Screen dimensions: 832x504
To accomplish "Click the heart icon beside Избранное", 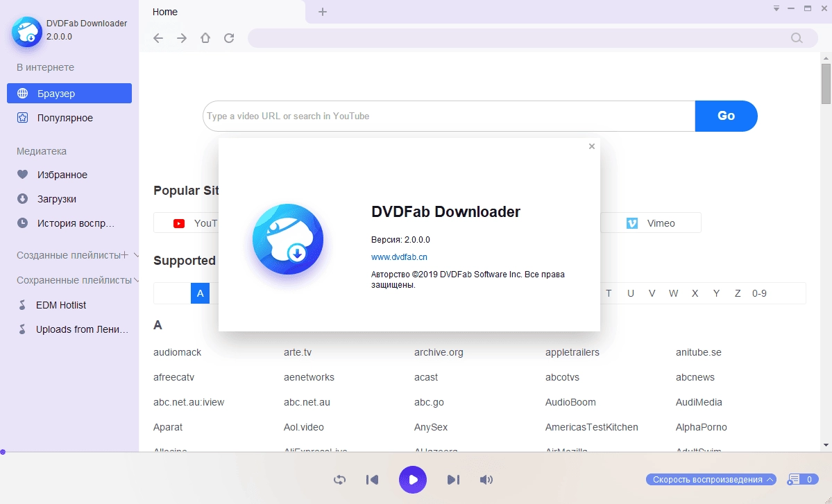I will [22, 175].
